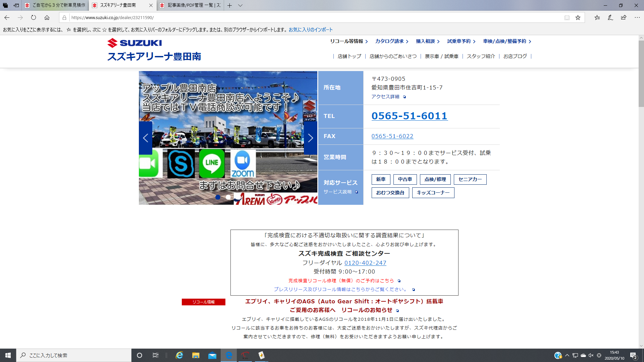Image resolution: width=644 pixels, height=362 pixels.
Task: Click the store banner slideshow image
Action: pos(228,138)
